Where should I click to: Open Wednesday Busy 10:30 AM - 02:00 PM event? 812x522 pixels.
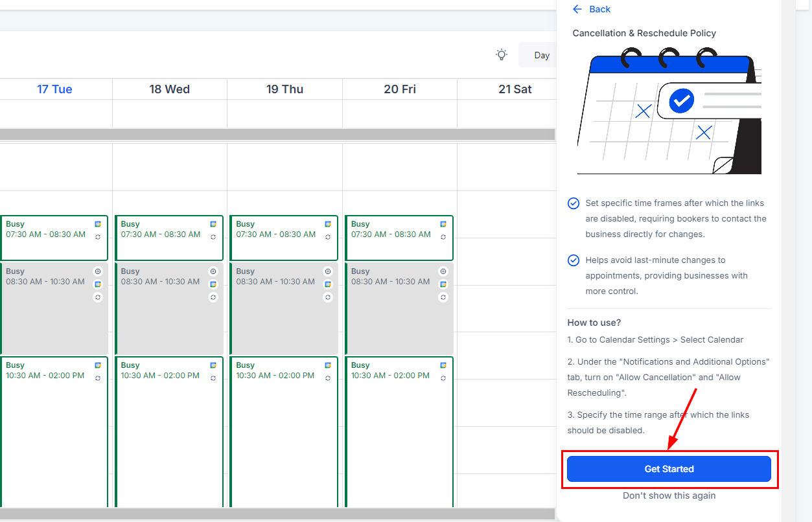(170, 432)
